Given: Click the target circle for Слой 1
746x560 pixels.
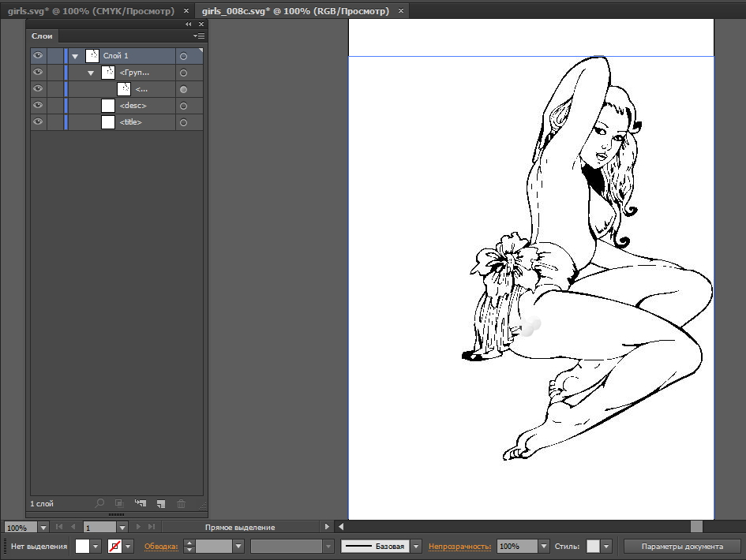Looking at the screenshot, I should 183,56.
